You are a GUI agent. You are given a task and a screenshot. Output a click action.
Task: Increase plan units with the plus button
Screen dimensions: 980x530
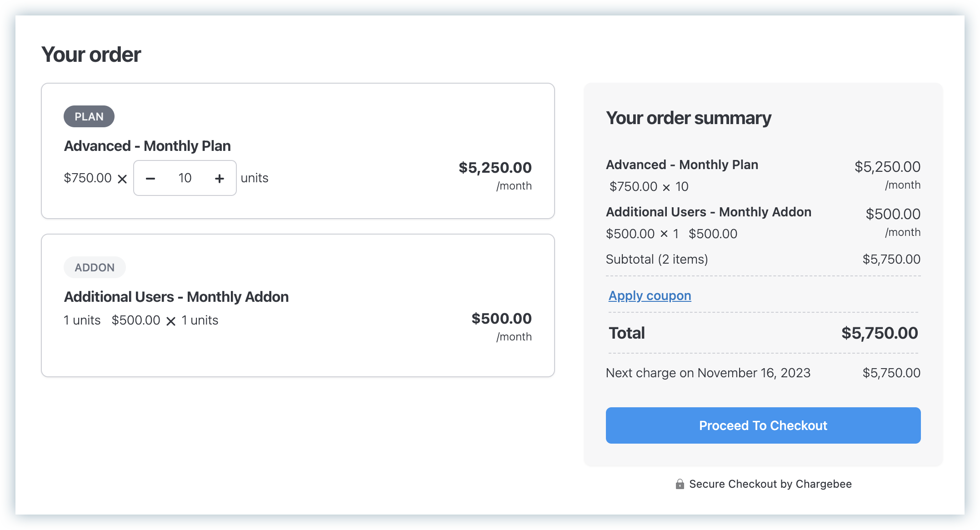click(x=220, y=179)
